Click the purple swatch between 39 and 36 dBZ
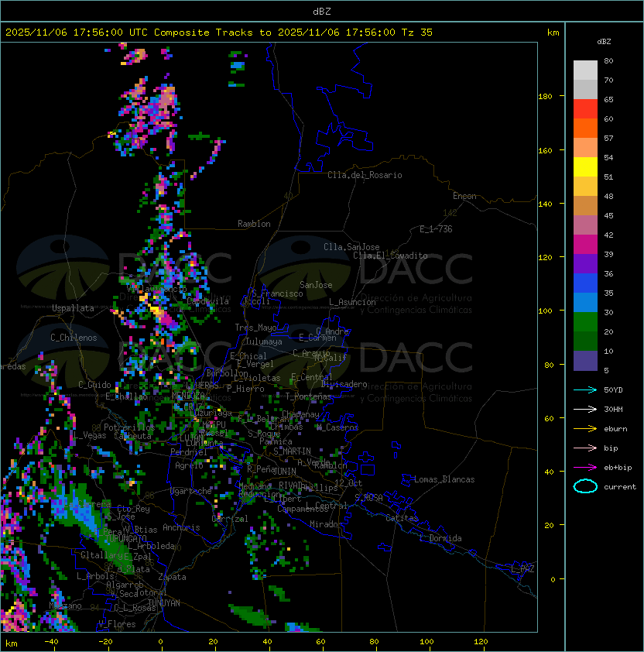Image resolution: width=644 pixels, height=652 pixels. pos(585,263)
